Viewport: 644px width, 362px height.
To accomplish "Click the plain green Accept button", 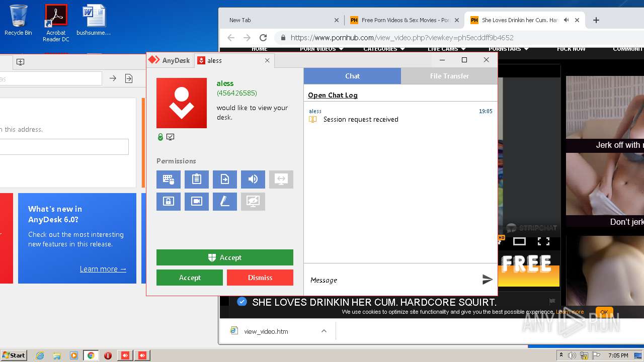I will click(x=190, y=278).
